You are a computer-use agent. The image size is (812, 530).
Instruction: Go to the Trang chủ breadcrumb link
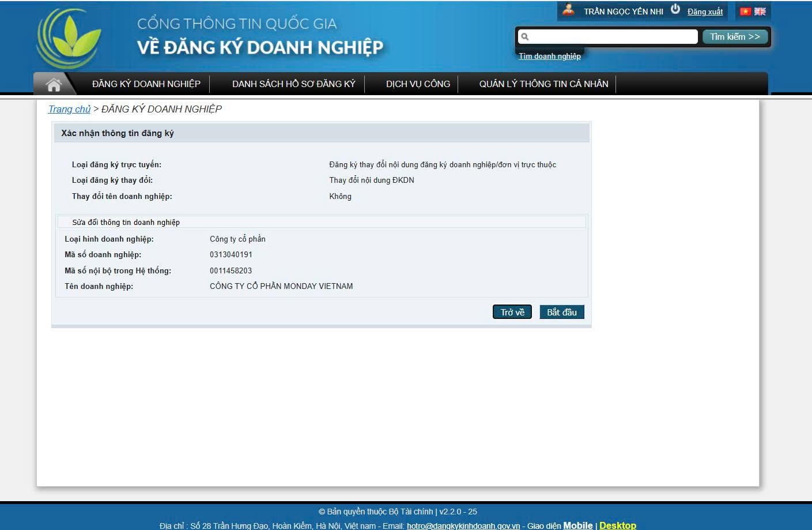point(69,109)
